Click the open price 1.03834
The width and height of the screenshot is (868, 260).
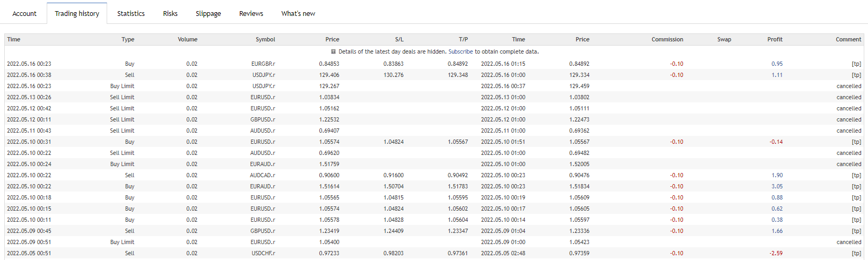coord(329,97)
